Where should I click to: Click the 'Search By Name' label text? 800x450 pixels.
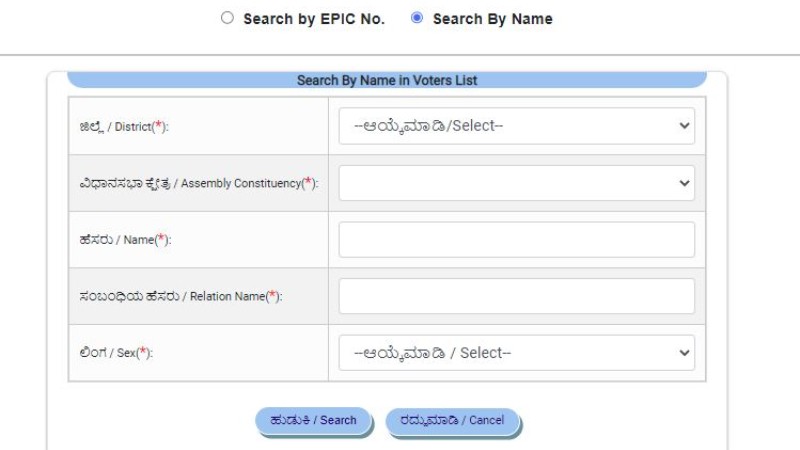pos(492,19)
